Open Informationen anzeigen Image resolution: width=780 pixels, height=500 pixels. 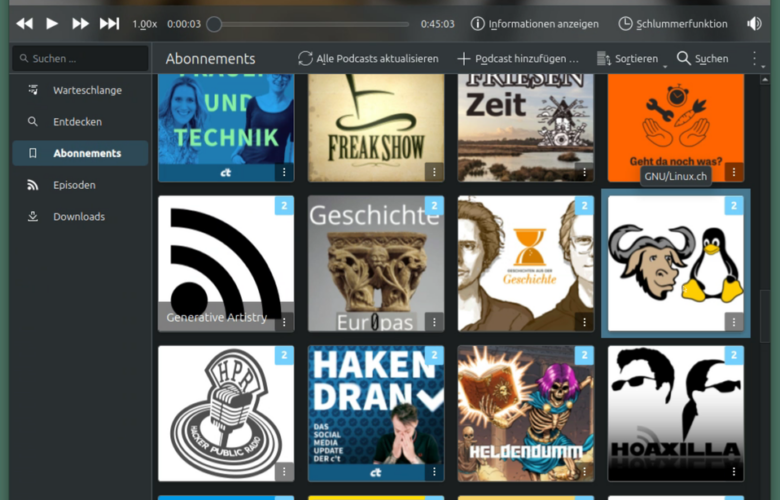coord(535,24)
